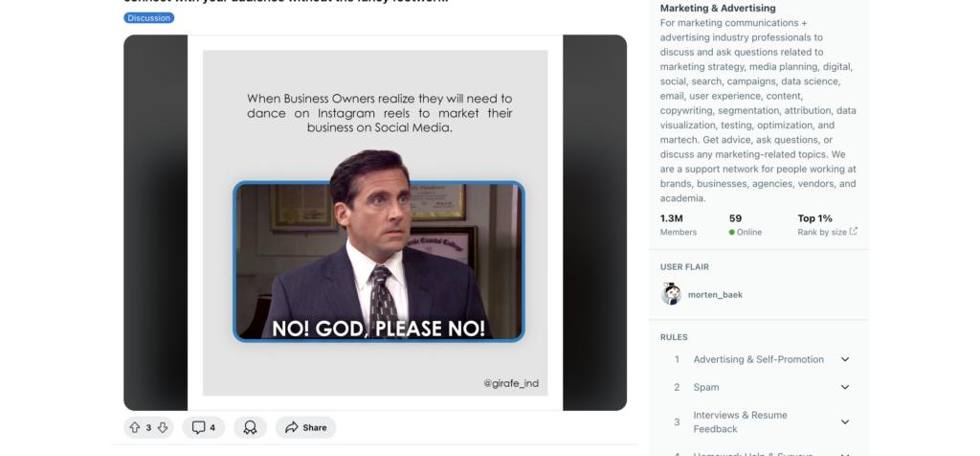
Task: Give an award to the post
Action: pos(250,428)
